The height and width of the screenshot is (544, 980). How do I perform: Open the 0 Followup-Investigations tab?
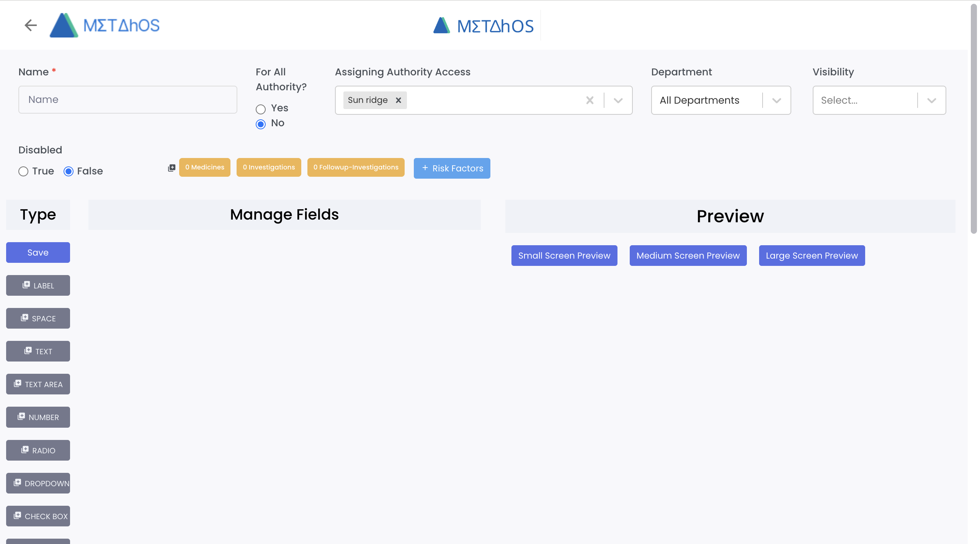tap(356, 168)
